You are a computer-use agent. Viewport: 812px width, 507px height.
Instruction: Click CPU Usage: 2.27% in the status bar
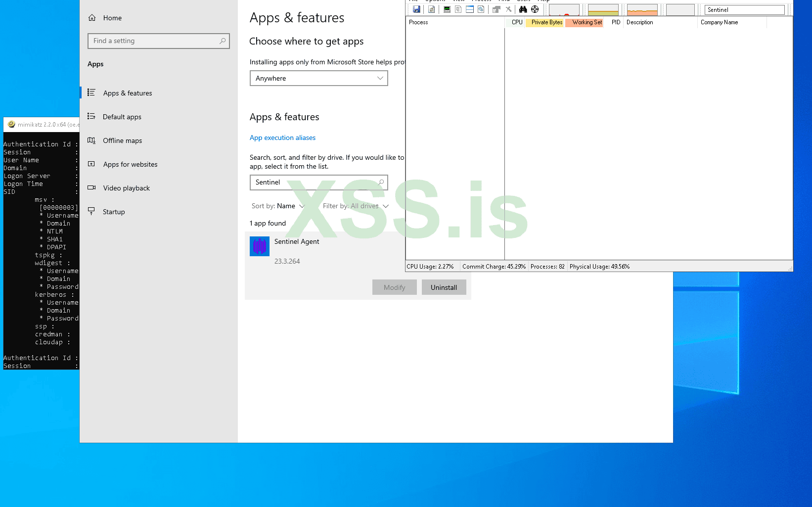[430, 267]
